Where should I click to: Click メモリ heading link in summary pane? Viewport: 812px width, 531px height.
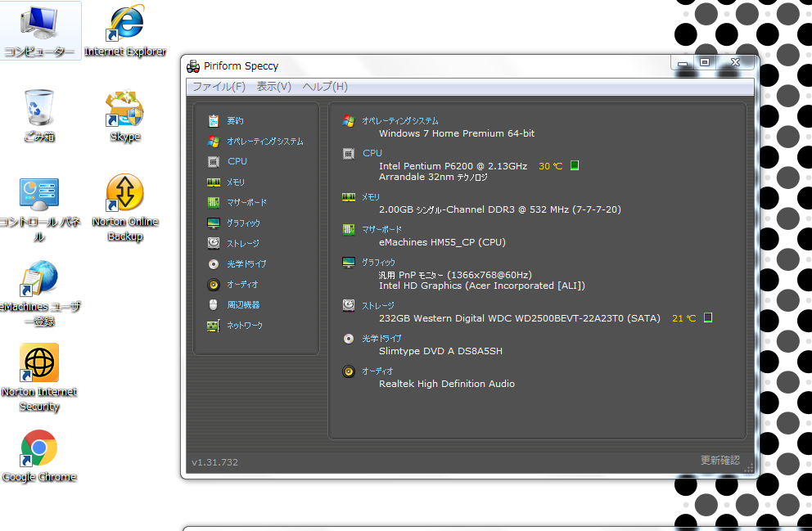371,196
